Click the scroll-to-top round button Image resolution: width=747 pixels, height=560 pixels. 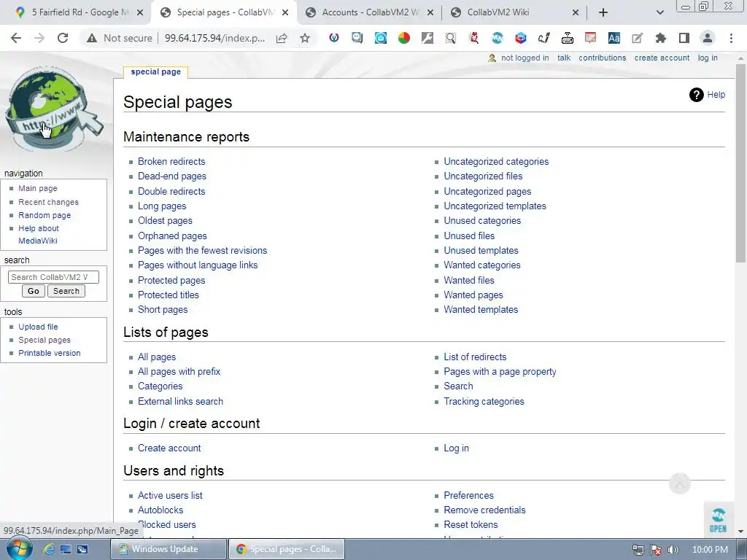click(x=680, y=484)
